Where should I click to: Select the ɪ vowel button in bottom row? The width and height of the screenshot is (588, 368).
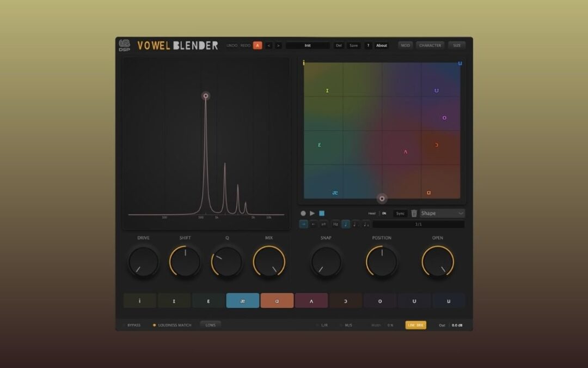174,301
